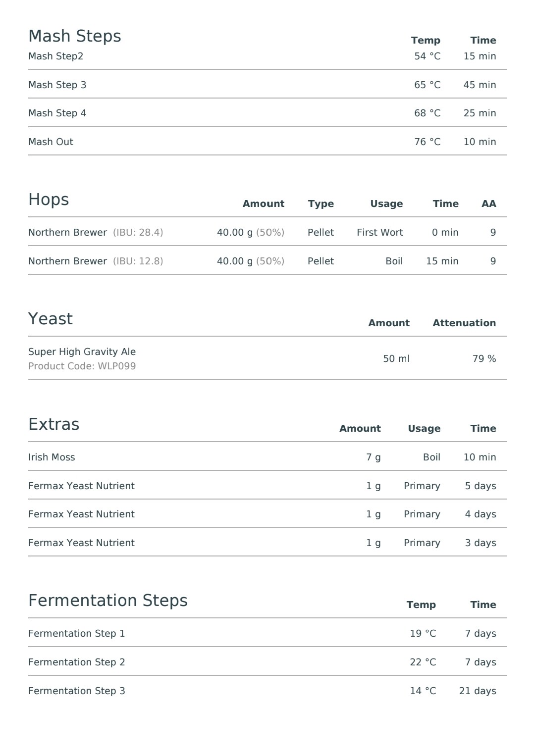
Task: Select the Fermentation Step 1 row
Action: coord(267,633)
